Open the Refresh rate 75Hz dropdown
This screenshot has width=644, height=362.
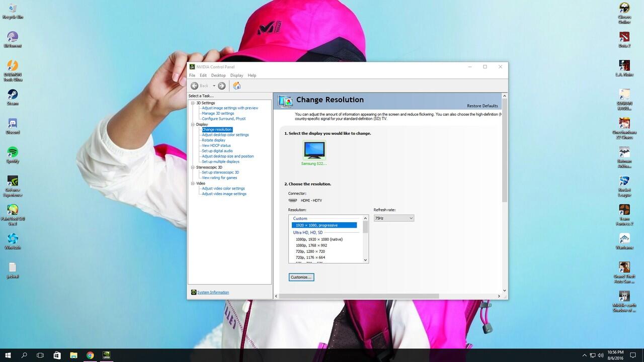[x=393, y=218]
